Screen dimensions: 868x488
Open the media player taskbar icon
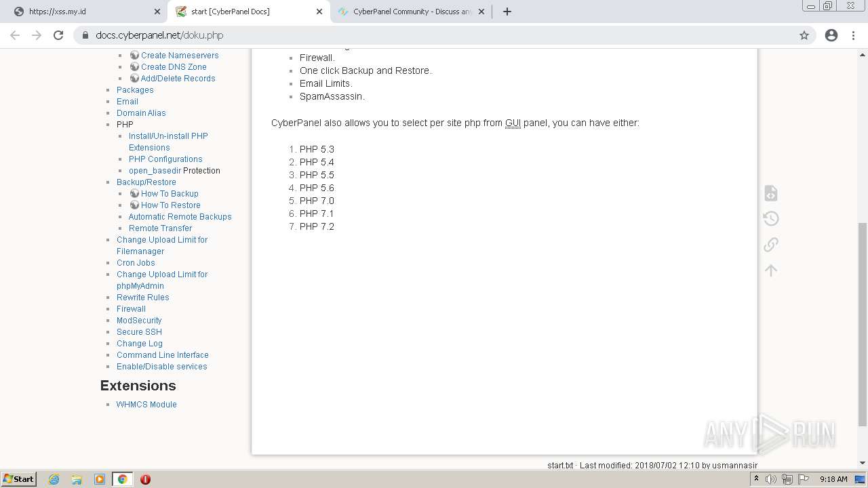click(100, 479)
